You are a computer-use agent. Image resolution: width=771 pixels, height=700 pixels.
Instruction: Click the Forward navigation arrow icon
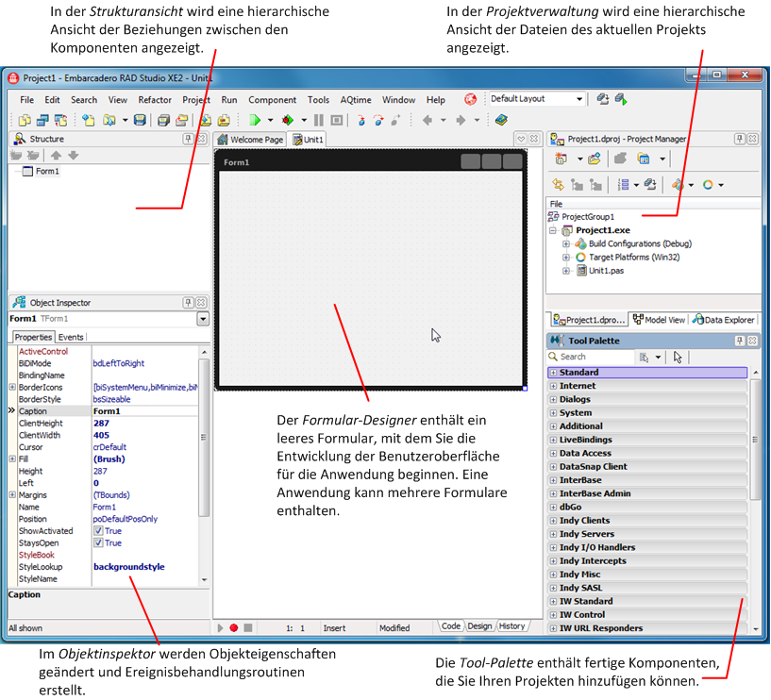pos(461,120)
